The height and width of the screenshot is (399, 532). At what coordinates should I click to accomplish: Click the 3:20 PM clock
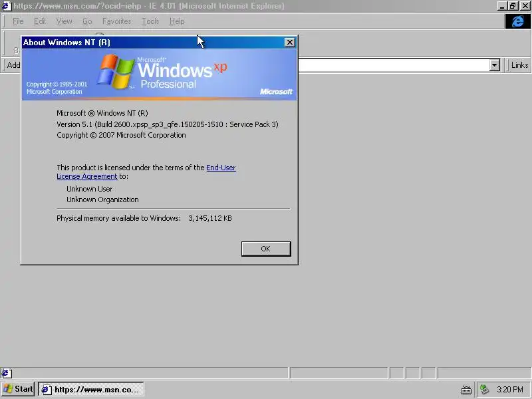coord(510,390)
